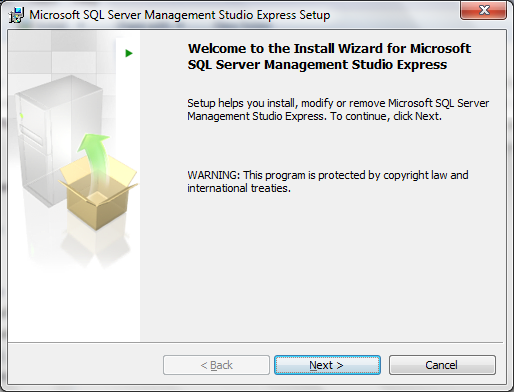Close the setup window with X
The height and width of the screenshot is (392, 514).
click(x=484, y=10)
